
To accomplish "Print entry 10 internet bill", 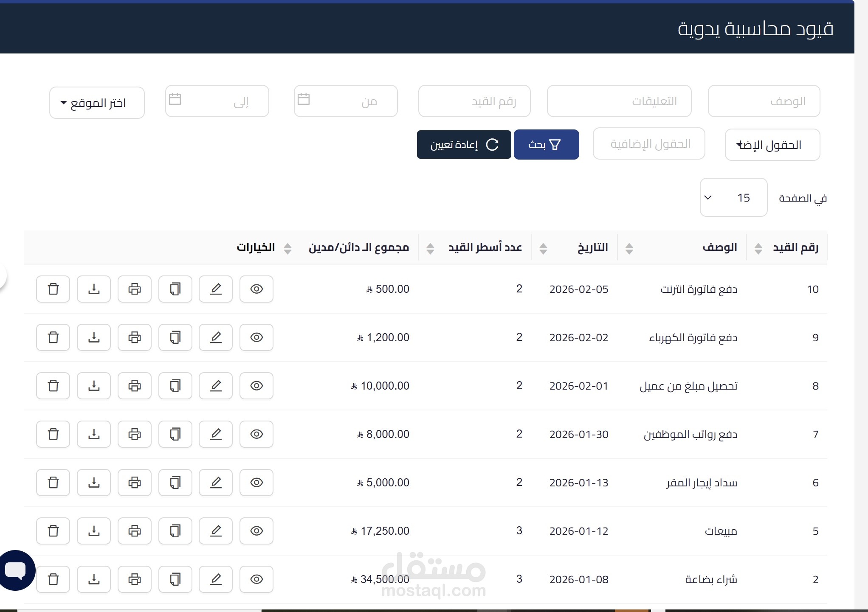I will [x=135, y=289].
